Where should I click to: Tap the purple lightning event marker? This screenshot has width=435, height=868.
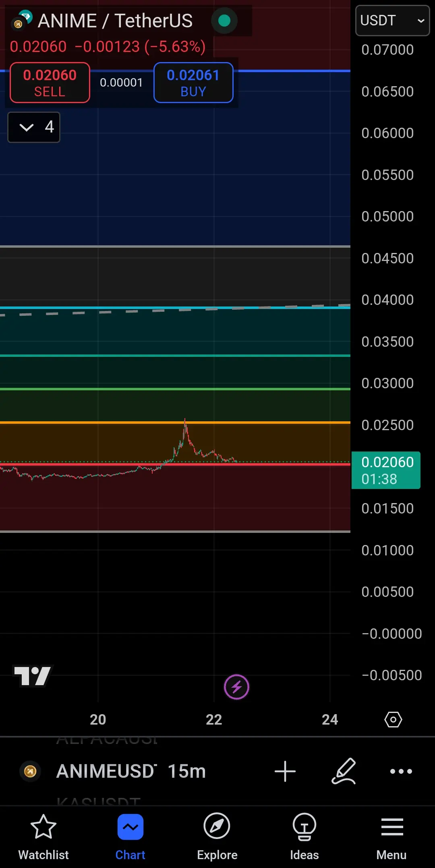point(236,687)
